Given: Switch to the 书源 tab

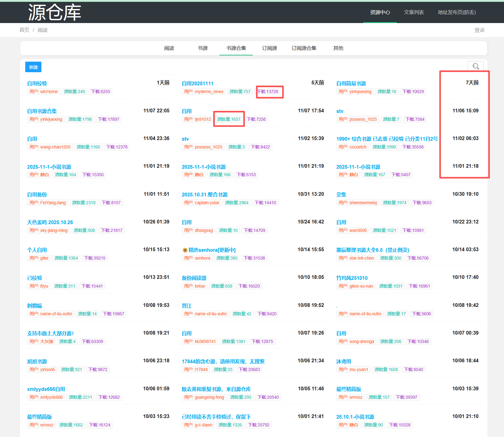Looking at the screenshot, I should click(203, 48).
